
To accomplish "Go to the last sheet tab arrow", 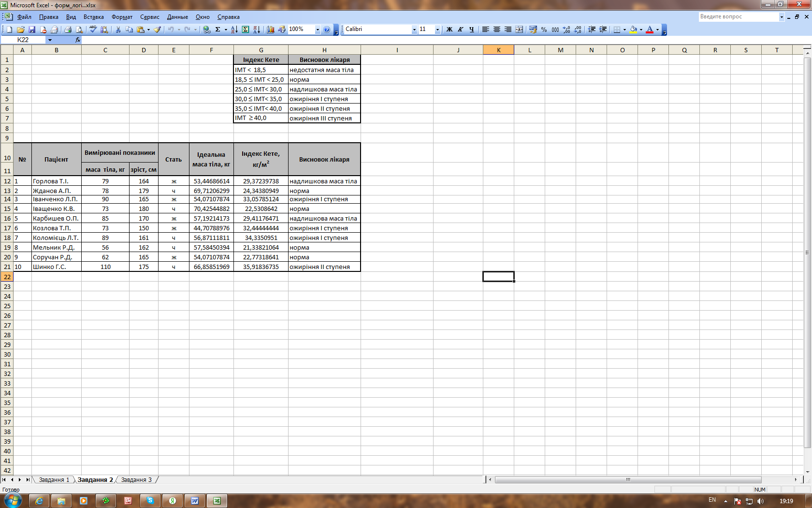I will point(28,480).
